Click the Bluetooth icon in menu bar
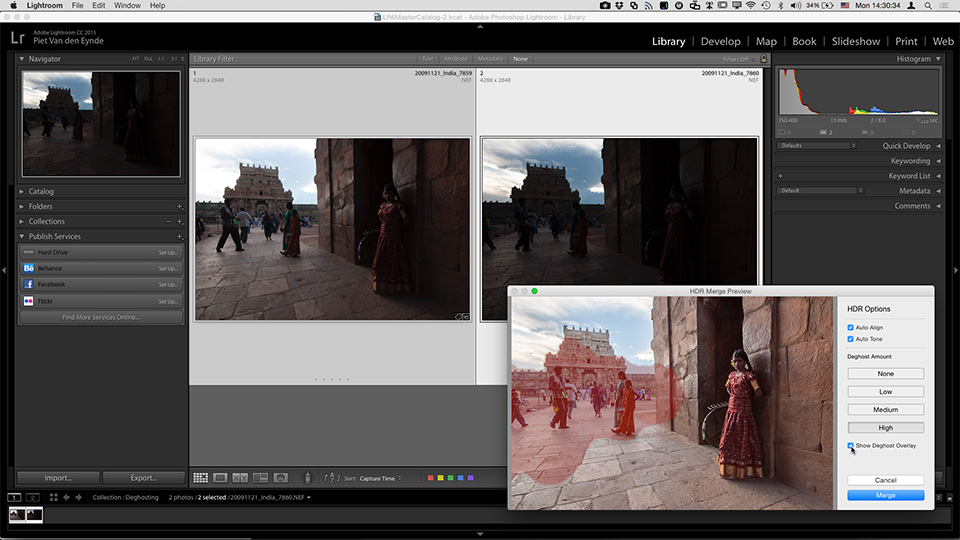The image size is (960, 540). coord(781,6)
